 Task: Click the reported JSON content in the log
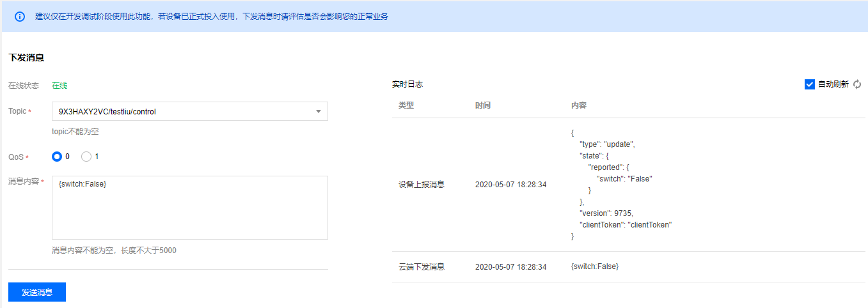621,185
